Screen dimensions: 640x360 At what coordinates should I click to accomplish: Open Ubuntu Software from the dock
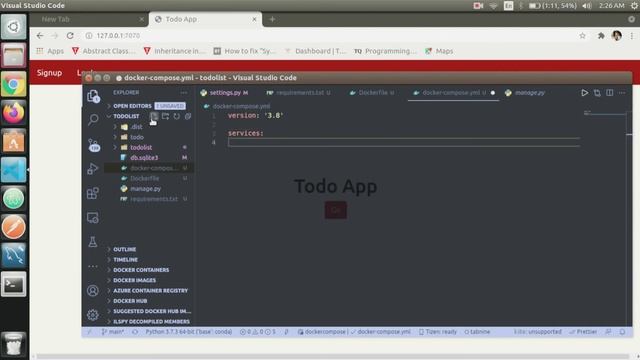13,141
